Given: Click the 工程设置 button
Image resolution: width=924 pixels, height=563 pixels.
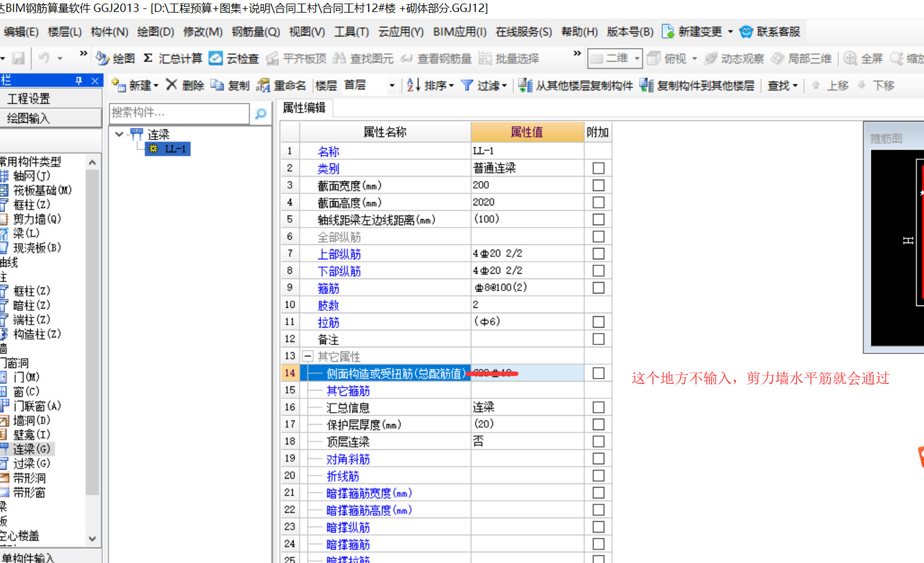Looking at the screenshot, I should click(50, 99).
